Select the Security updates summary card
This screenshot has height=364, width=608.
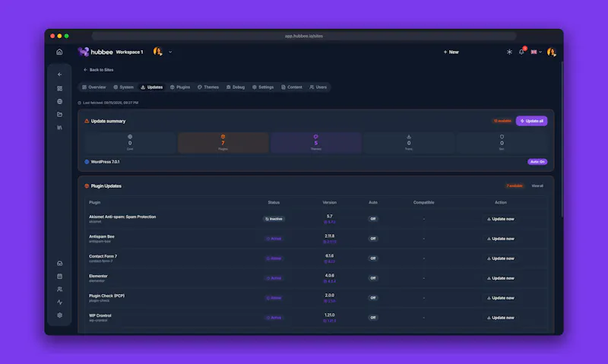point(502,143)
